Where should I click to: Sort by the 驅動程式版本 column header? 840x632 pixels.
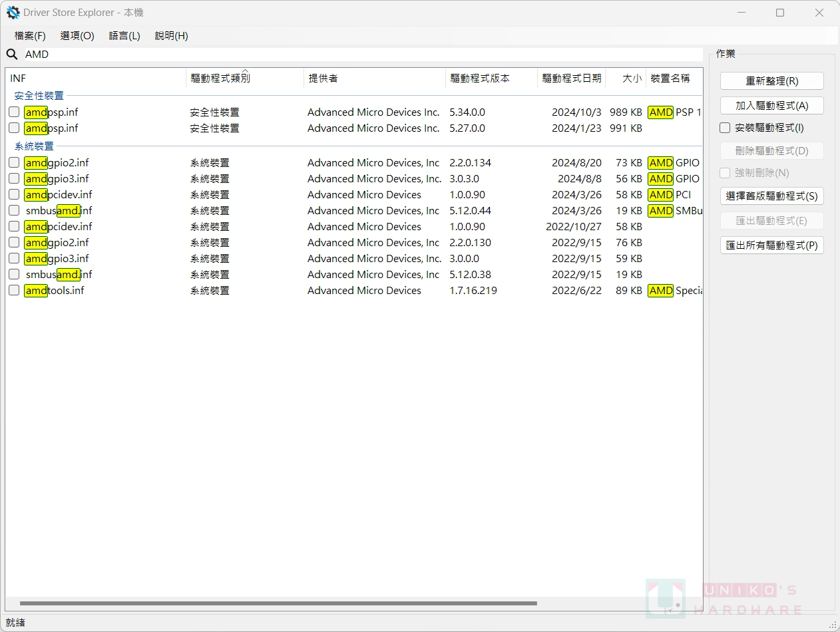click(x=492, y=79)
